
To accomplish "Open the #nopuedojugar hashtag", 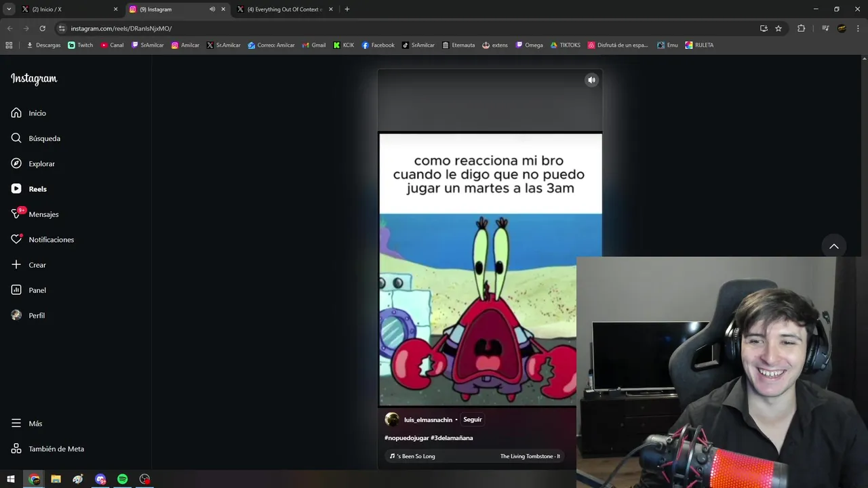I will pos(406,438).
